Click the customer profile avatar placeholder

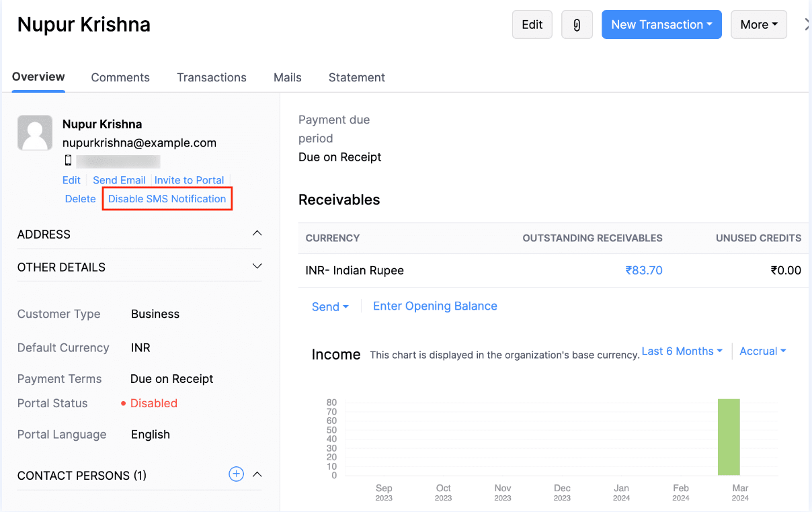[34, 132]
